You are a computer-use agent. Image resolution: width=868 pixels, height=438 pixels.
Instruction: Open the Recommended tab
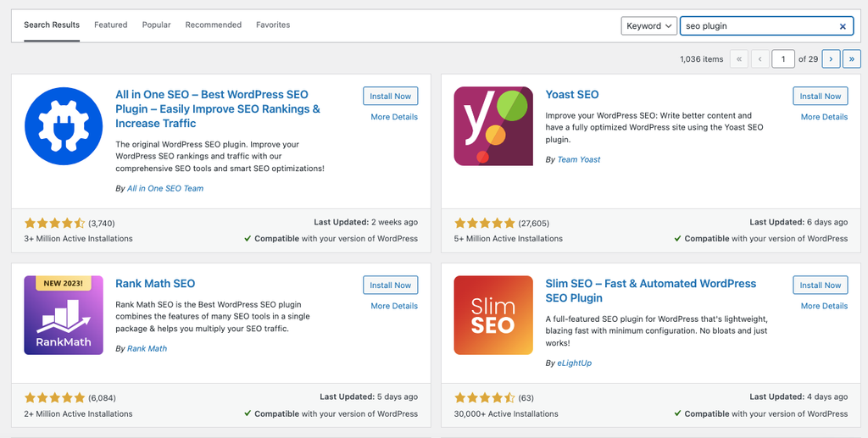(213, 25)
